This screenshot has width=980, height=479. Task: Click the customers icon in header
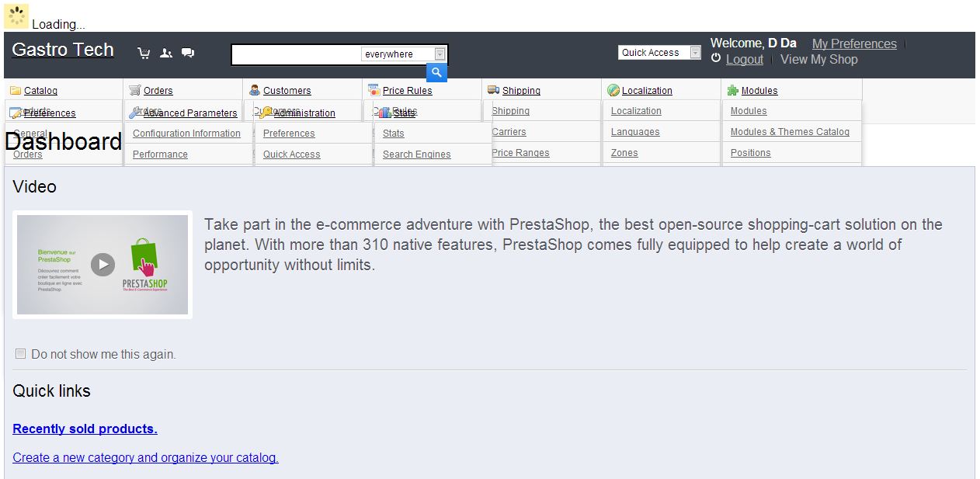[x=166, y=53]
